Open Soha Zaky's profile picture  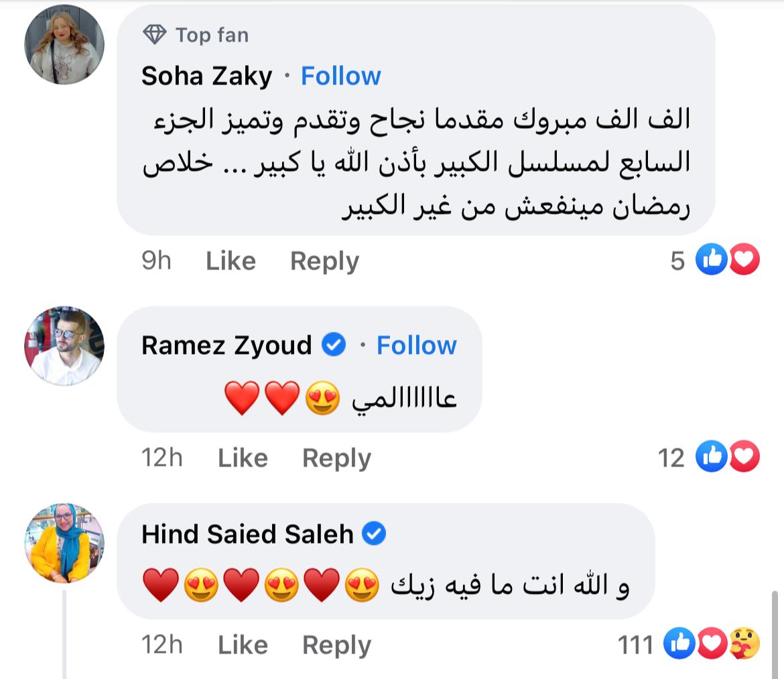64,45
